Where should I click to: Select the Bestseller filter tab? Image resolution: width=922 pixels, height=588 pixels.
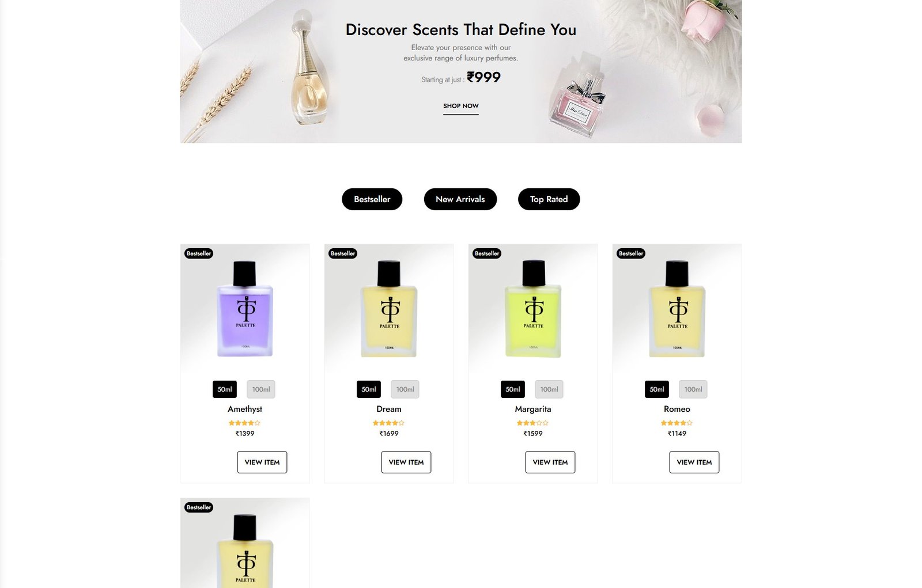[x=372, y=199]
